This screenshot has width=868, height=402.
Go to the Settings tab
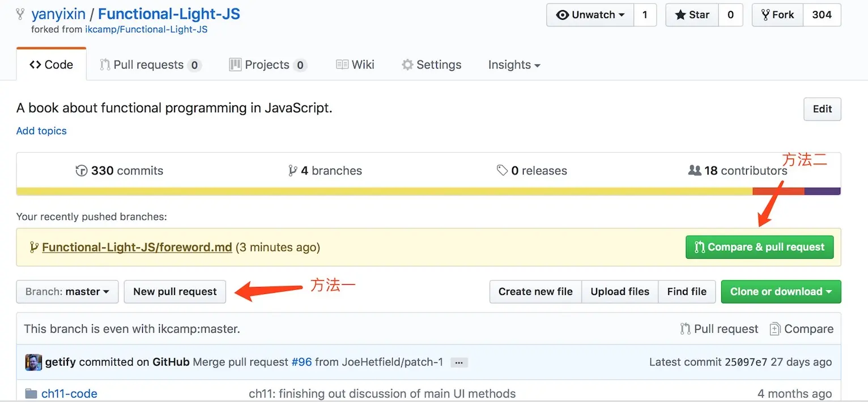[x=431, y=65]
